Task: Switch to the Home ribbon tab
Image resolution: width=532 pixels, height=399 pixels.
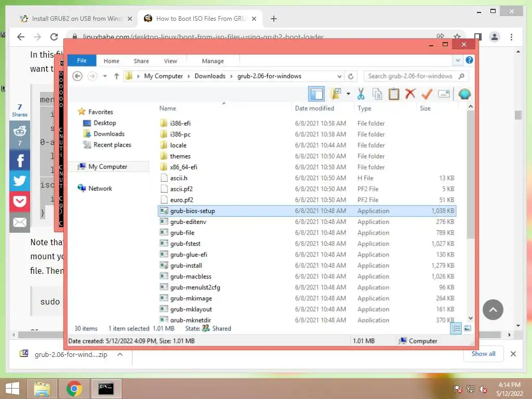Action: coord(111,61)
